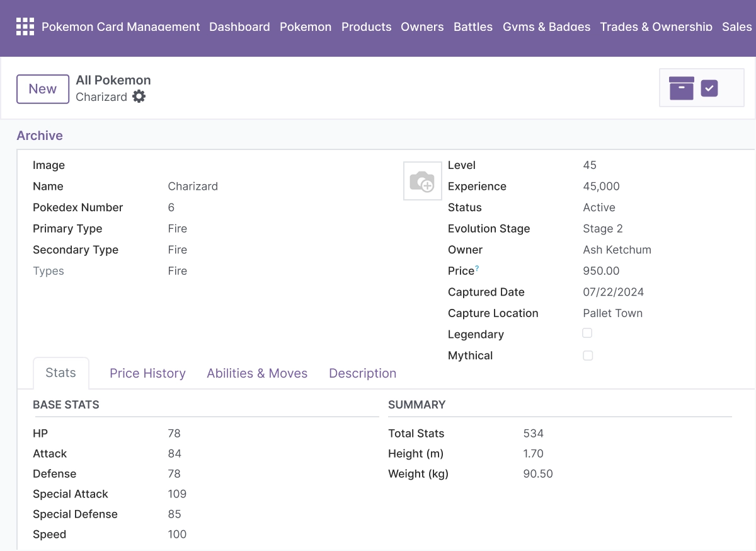Click the BASE STATS section heading
This screenshot has height=551, width=756.
tap(66, 405)
